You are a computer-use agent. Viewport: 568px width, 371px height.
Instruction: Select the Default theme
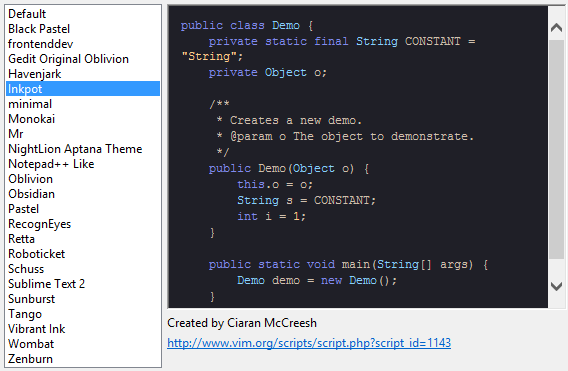(83, 14)
